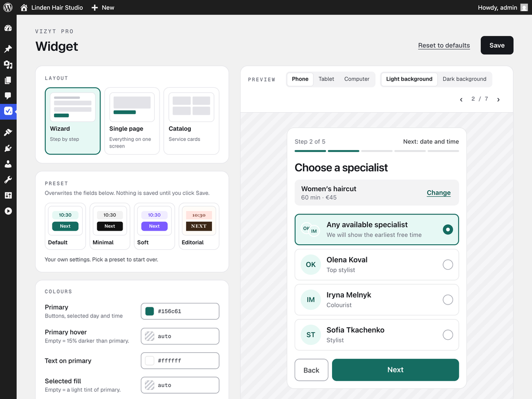
Task: Edit the Selected fill auto field
Action: point(180,385)
